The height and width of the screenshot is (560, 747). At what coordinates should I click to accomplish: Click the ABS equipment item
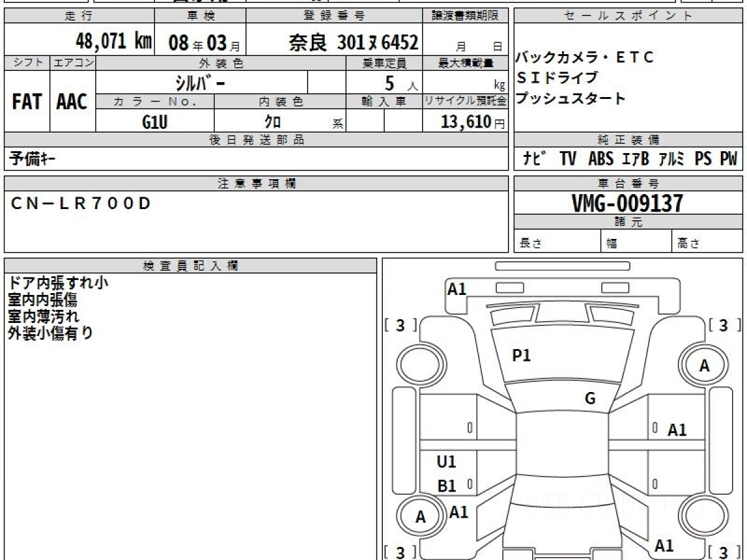click(600, 159)
